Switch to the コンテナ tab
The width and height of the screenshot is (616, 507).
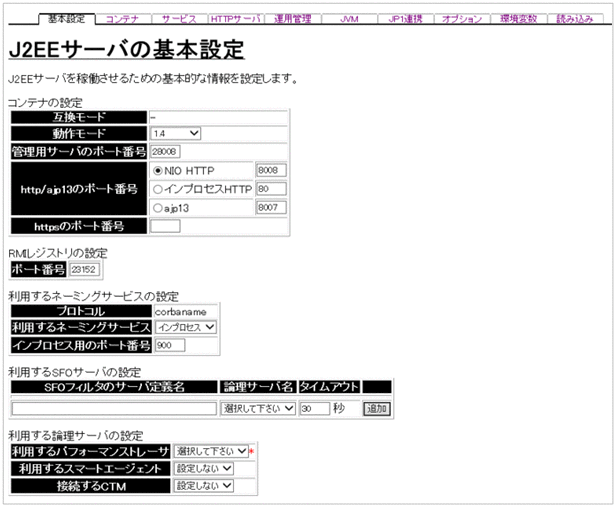(123, 19)
